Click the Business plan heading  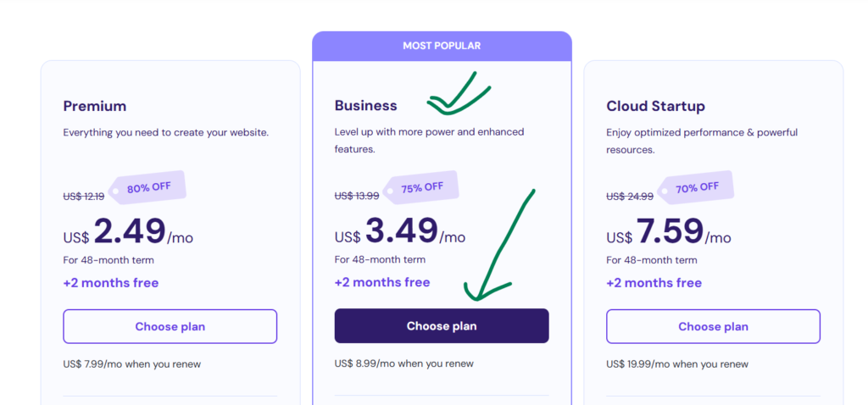click(365, 106)
